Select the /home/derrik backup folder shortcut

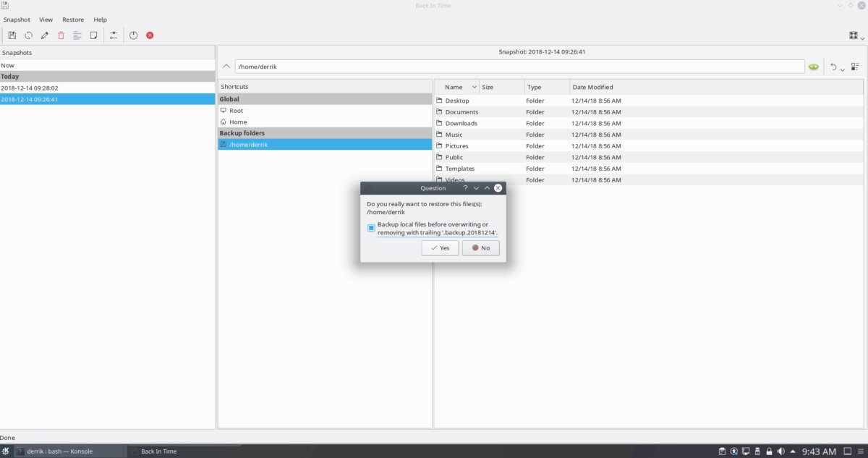(x=325, y=145)
